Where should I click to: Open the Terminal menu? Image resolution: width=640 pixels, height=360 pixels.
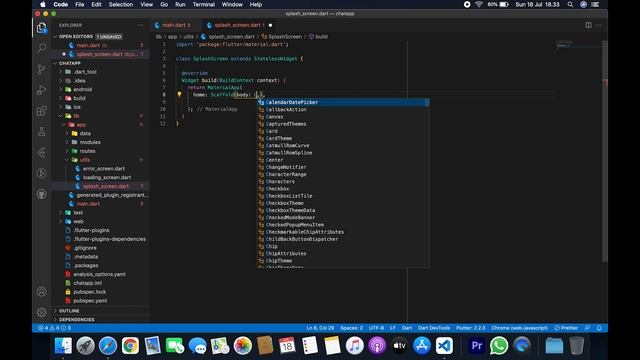click(204, 4)
